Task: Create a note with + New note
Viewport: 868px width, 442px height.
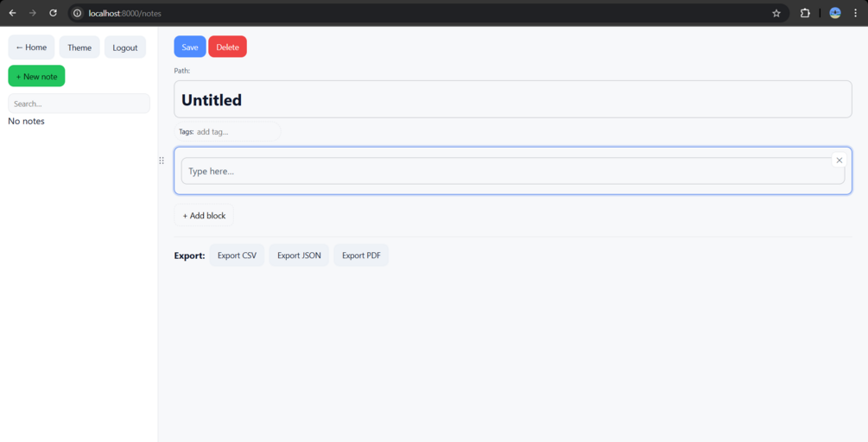Action: 36,76
